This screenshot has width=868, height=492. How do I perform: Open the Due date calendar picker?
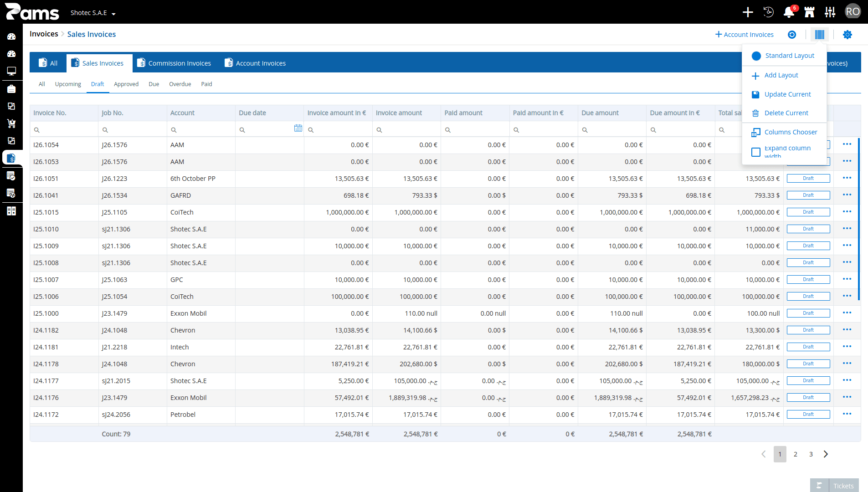click(298, 128)
